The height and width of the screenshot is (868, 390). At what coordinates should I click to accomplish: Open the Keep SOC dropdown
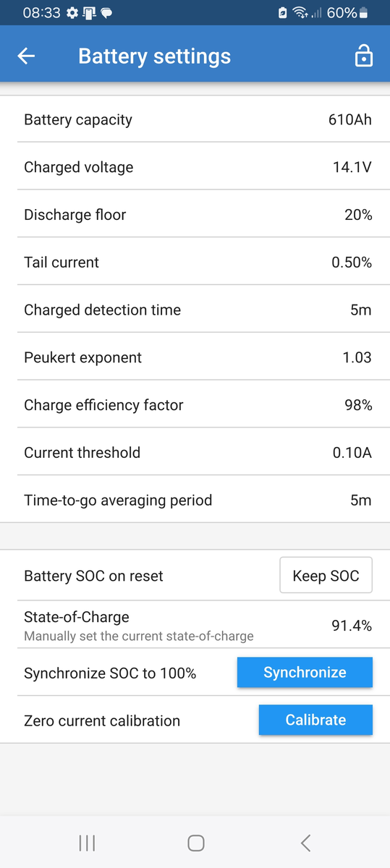pyautogui.click(x=326, y=576)
